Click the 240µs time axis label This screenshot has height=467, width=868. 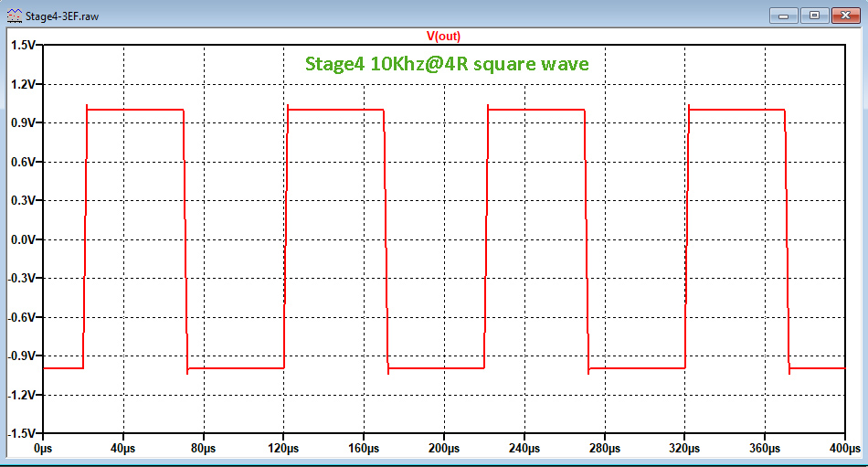pyautogui.click(x=524, y=448)
